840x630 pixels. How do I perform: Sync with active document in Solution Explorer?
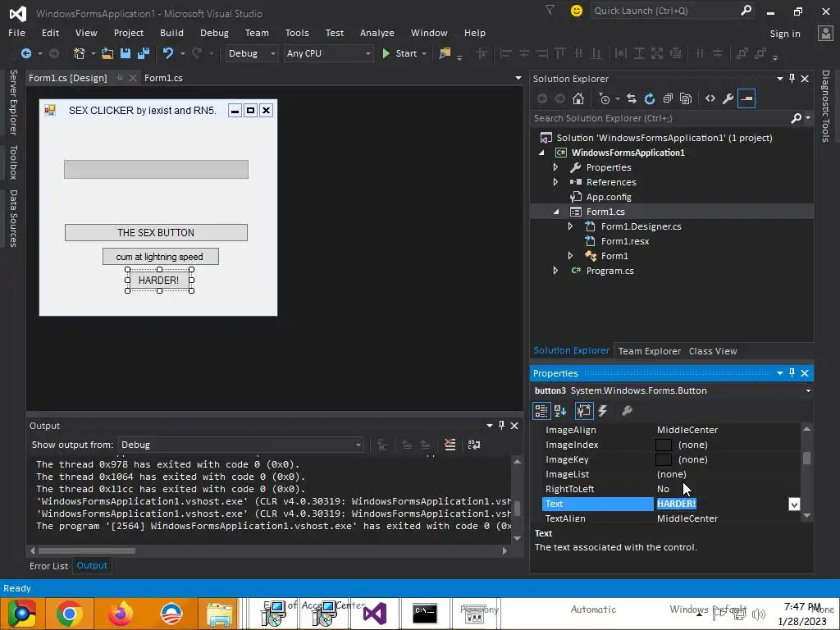(x=632, y=98)
